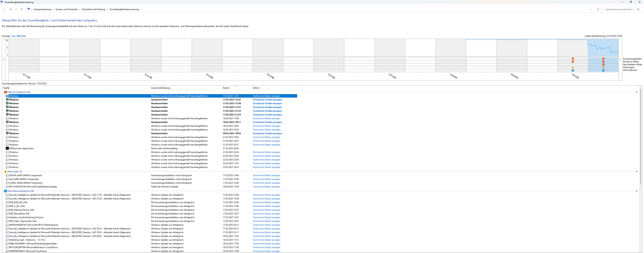644x253 pixels.
Task: Sort the list by Datum column
Action: (226, 88)
